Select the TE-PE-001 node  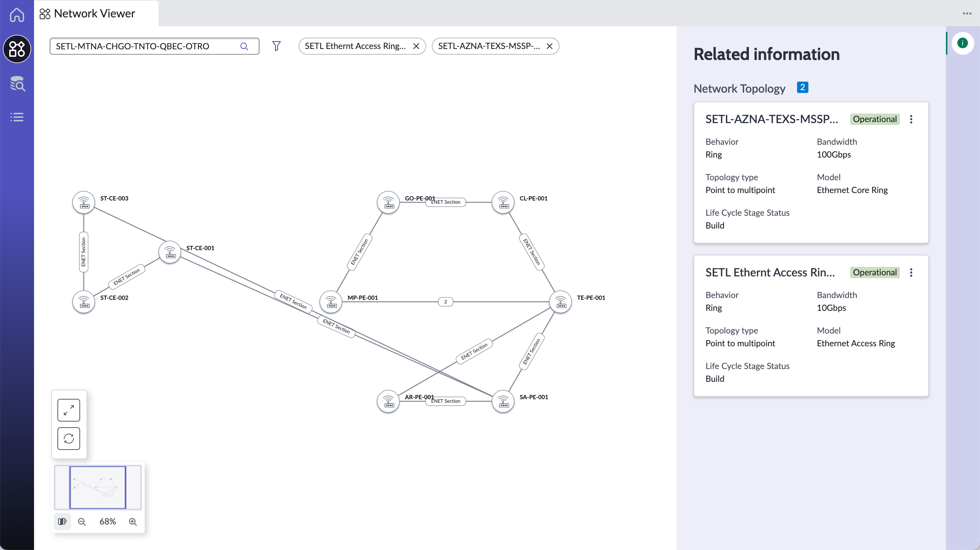(561, 302)
